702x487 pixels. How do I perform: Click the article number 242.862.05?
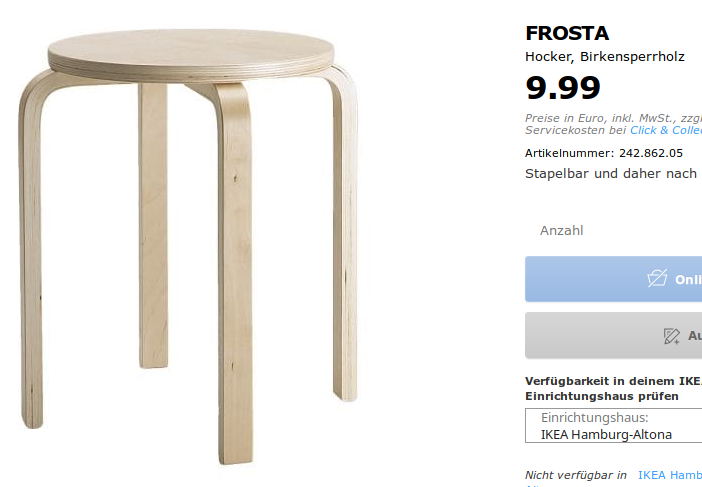click(651, 153)
